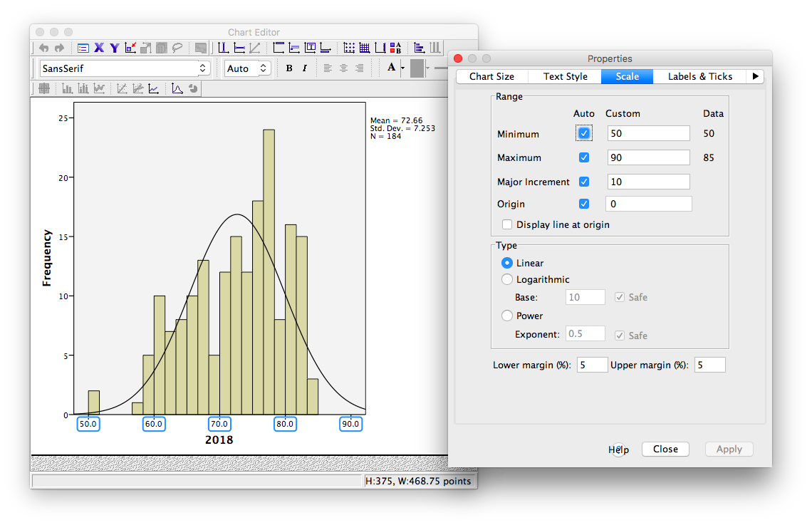
Task: Click the insert text box icon
Action: pyautogui.click(x=311, y=48)
